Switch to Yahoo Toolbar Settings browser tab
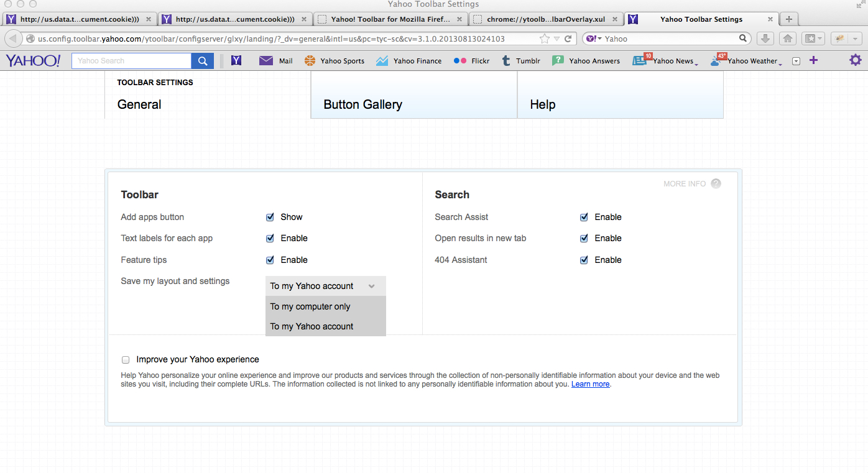The width and height of the screenshot is (868, 473). point(701,19)
